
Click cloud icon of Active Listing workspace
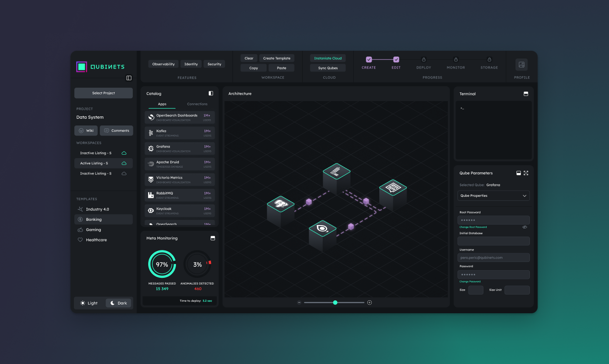[x=124, y=163]
